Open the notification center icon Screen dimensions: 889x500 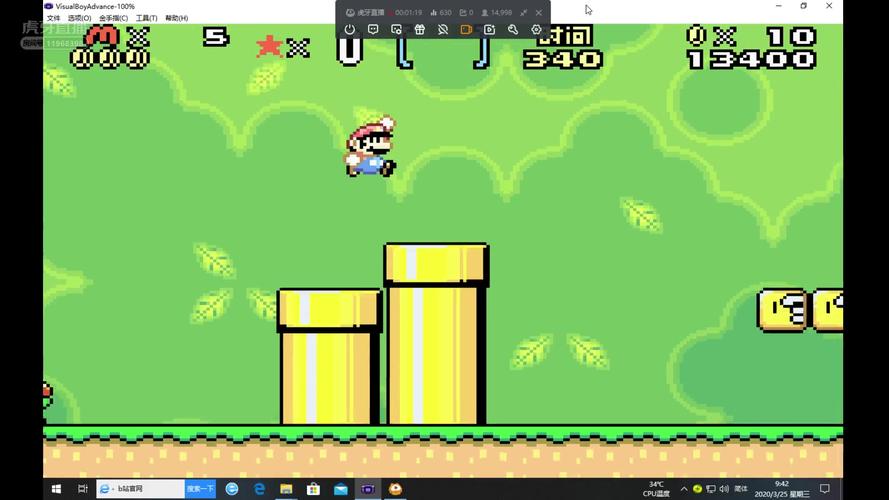pos(825,489)
